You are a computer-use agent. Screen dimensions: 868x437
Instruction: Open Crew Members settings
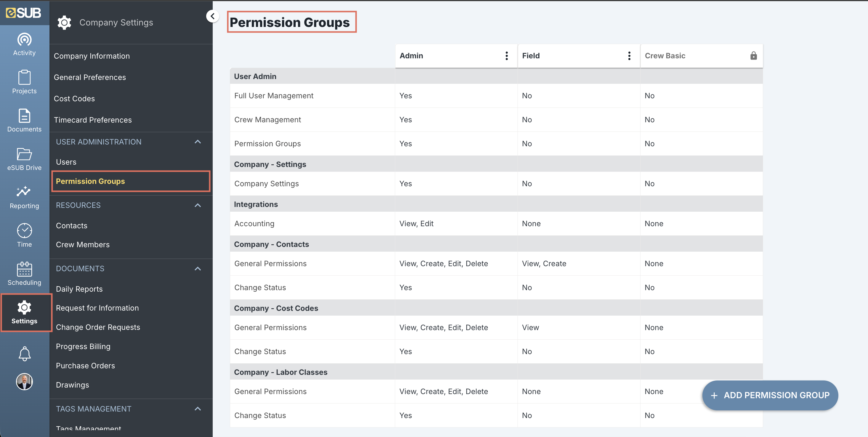[x=83, y=245]
